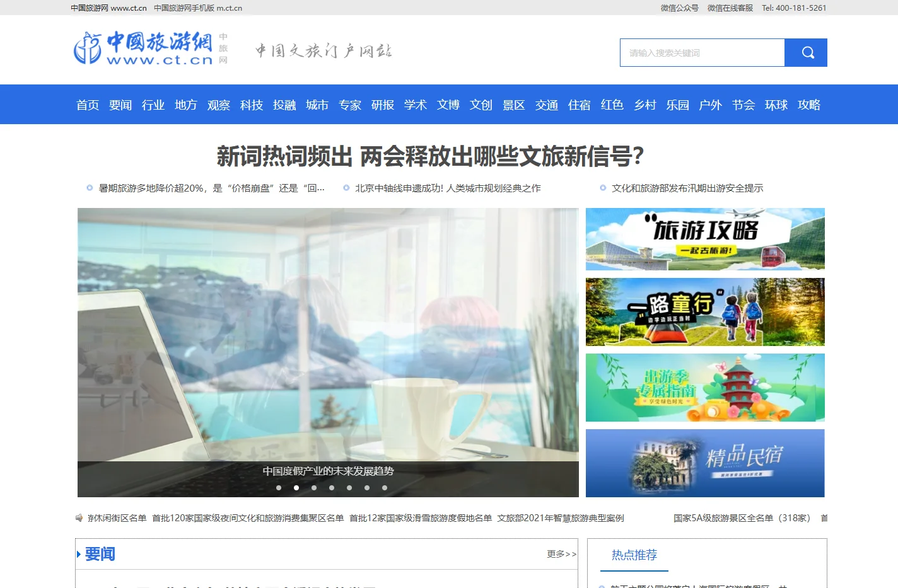Open the 首页 nav item
Viewport: 898px width, 588px height.
(x=88, y=105)
